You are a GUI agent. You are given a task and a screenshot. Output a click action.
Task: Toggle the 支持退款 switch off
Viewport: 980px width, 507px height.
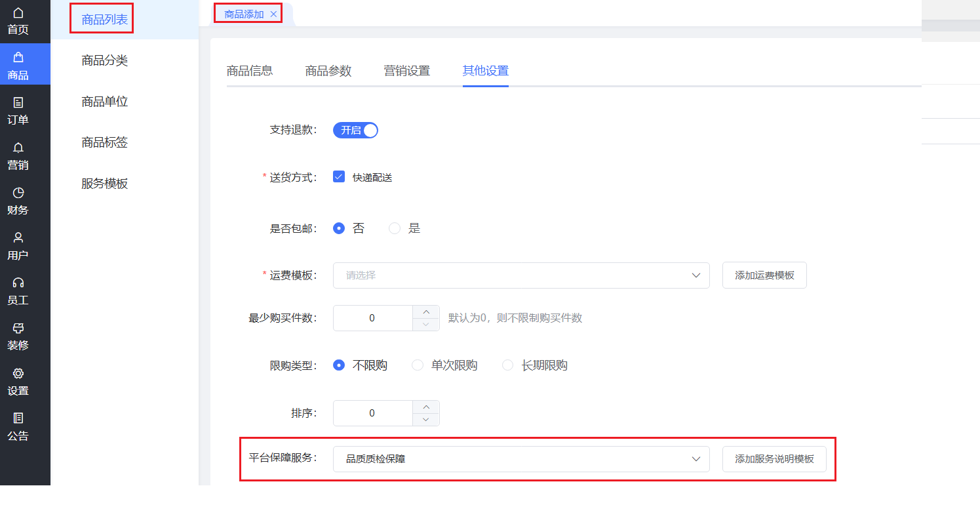pyautogui.click(x=355, y=131)
